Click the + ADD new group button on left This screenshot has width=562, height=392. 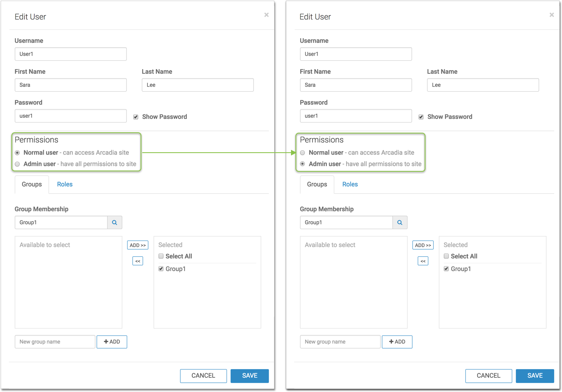[x=112, y=342]
